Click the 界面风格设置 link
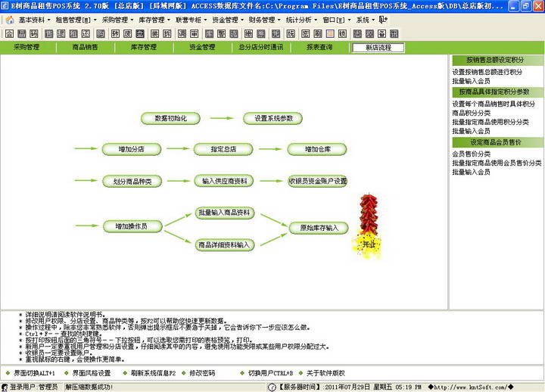The height and width of the screenshot is (392, 545). click(x=91, y=373)
